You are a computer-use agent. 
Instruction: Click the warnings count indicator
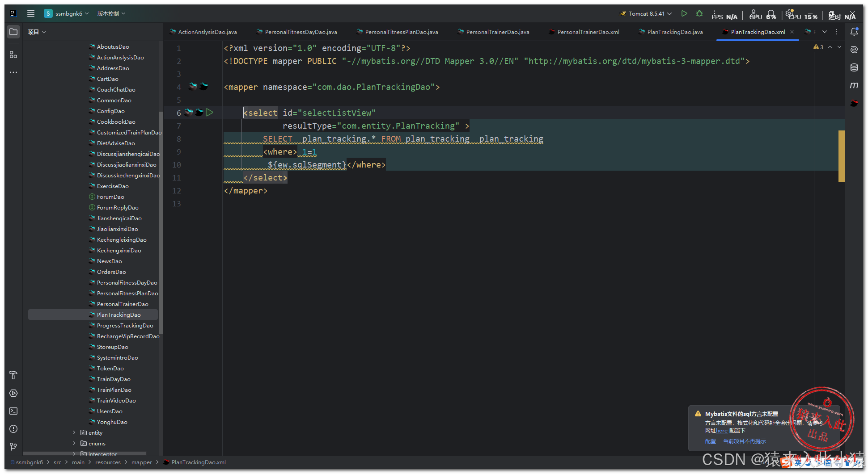click(x=818, y=47)
